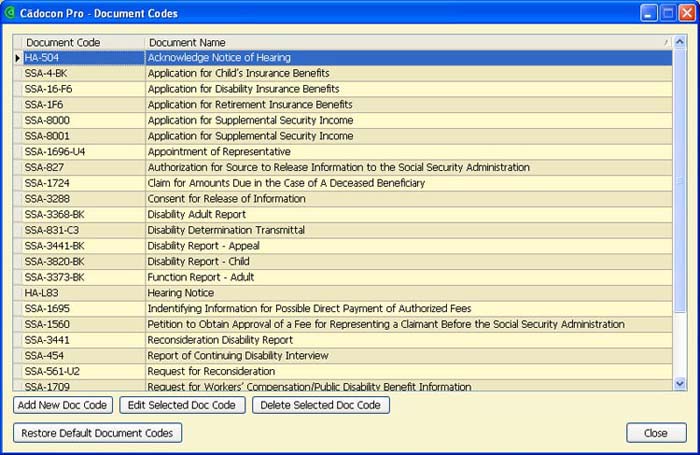Click the Close button at bottom right
The width and height of the screenshot is (700, 455).
coord(656,433)
